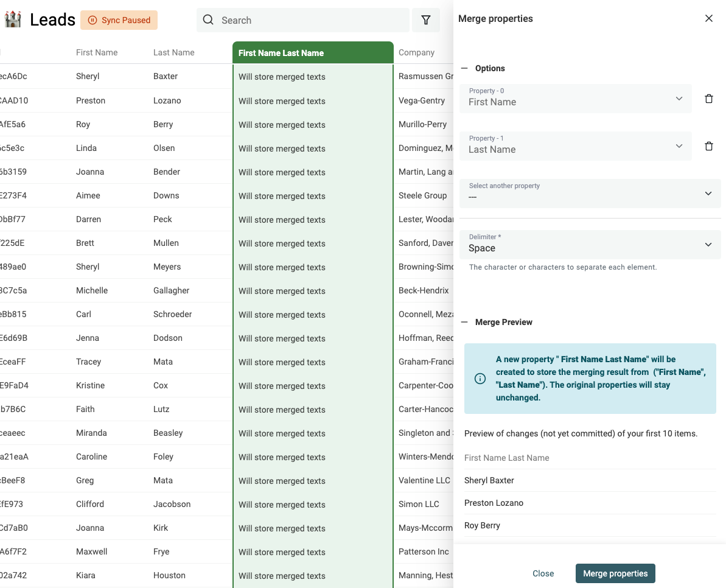Click the First Name column header

(x=97, y=52)
